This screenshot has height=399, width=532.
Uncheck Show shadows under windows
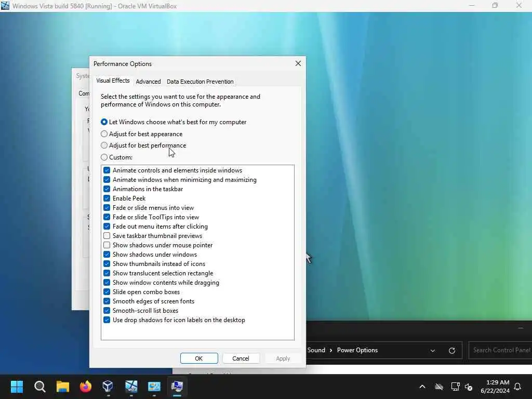(x=107, y=255)
